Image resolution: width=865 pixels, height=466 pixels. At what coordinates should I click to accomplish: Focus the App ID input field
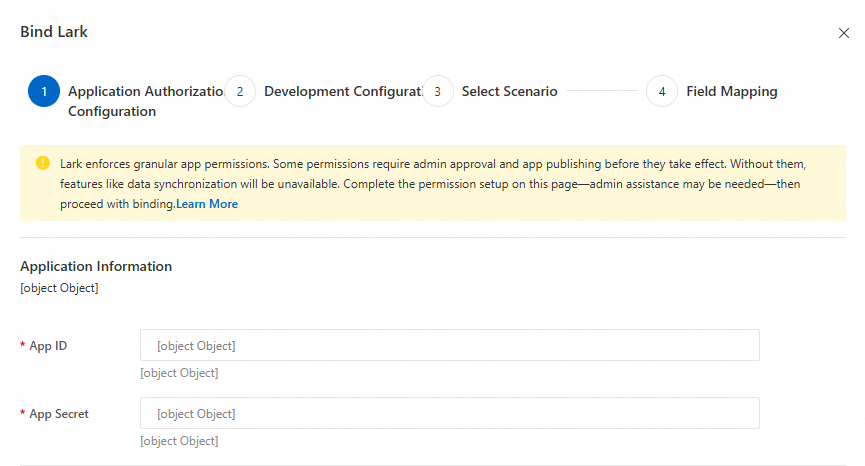tap(450, 345)
